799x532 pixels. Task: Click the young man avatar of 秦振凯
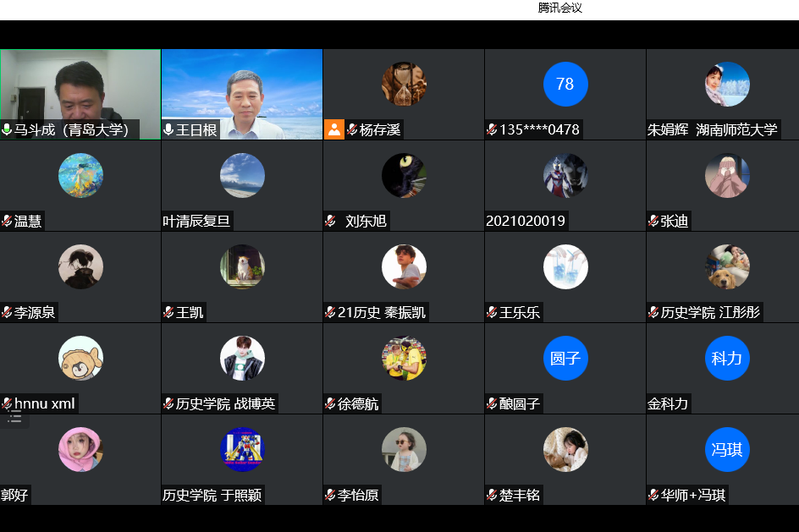tap(404, 266)
